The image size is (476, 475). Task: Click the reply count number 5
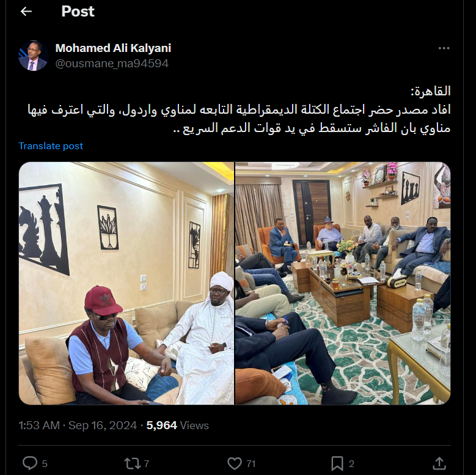[x=45, y=464]
